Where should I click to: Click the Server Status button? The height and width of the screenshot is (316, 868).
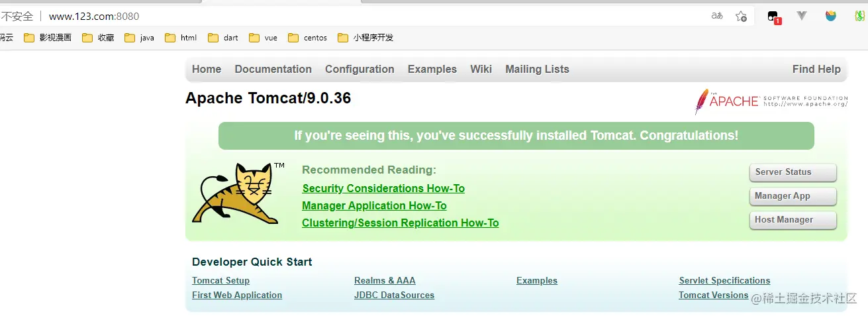click(x=793, y=172)
